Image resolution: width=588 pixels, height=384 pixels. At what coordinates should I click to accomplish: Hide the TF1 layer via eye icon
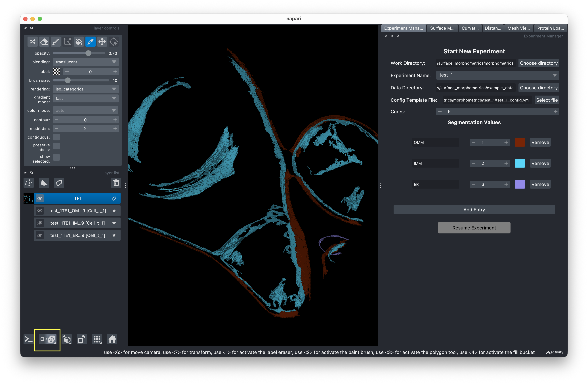[40, 199]
